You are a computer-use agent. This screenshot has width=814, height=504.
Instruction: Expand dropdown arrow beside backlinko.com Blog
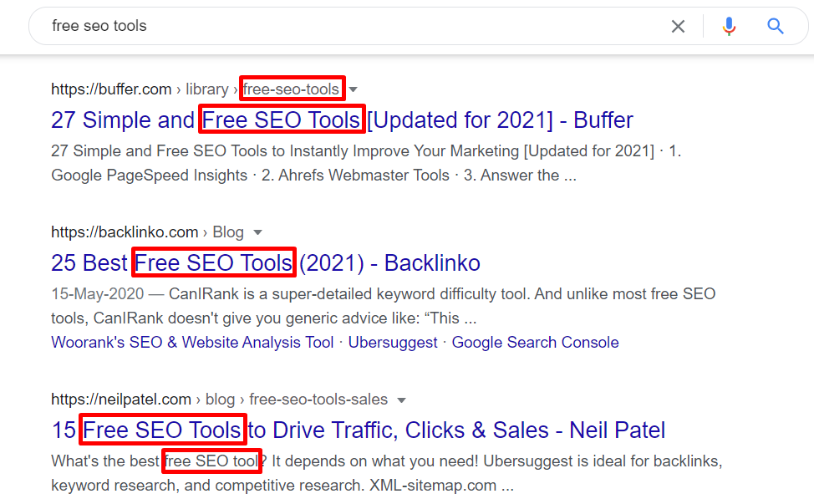click(x=257, y=232)
